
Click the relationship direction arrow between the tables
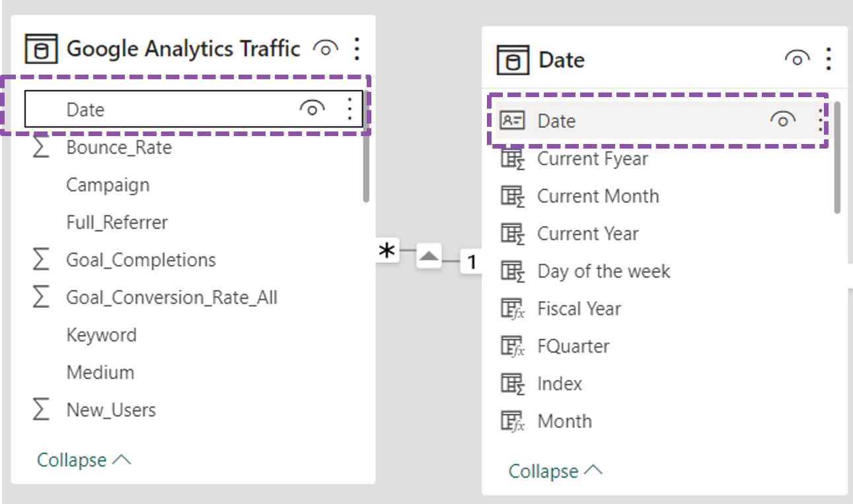point(429,256)
